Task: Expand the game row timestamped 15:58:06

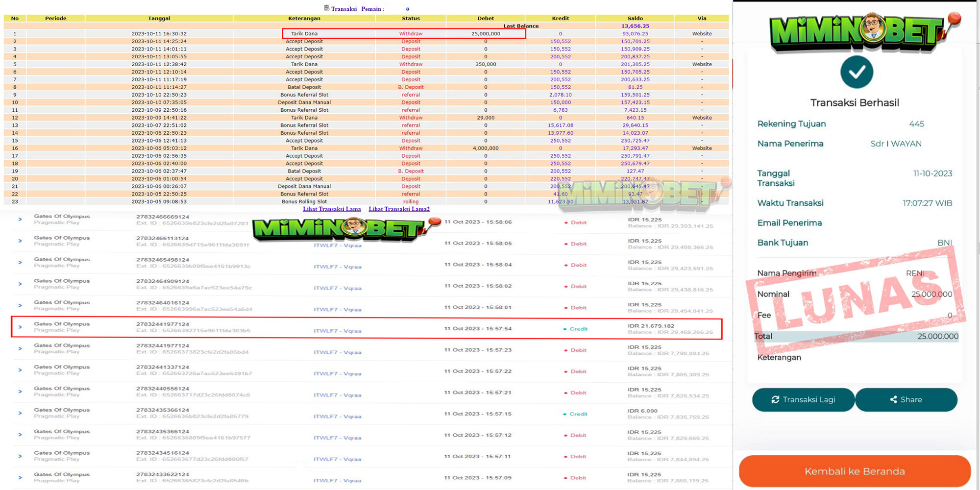Action: click(x=20, y=220)
